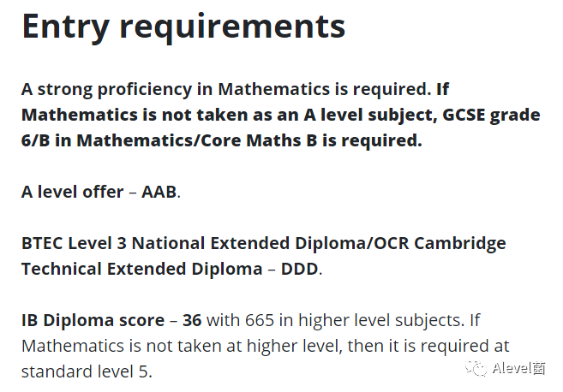
Task: Click the text standard level 5
Action: point(87,371)
